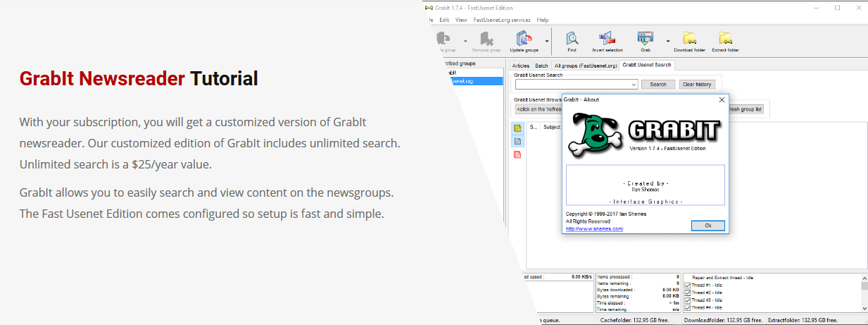Viewport: 868px width, 325px height.
Task: Click the red document filter icon
Action: (517, 154)
